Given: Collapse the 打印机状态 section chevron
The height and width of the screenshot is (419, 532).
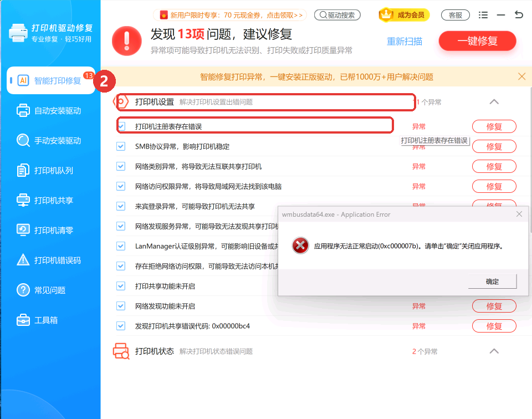Looking at the screenshot, I should coord(494,351).
